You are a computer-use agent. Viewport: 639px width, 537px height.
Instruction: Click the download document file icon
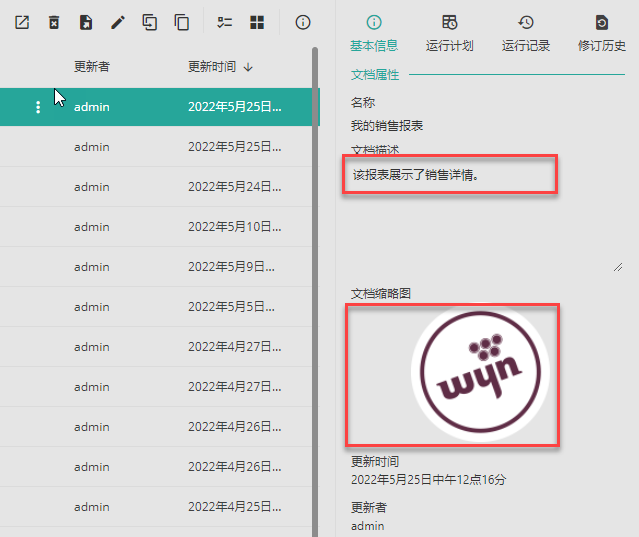coord(86,22)
